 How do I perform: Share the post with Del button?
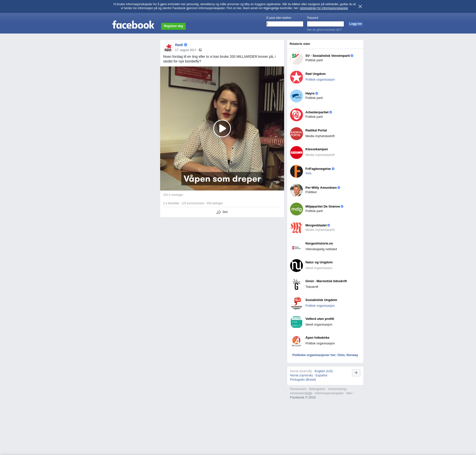click(222, 212)
